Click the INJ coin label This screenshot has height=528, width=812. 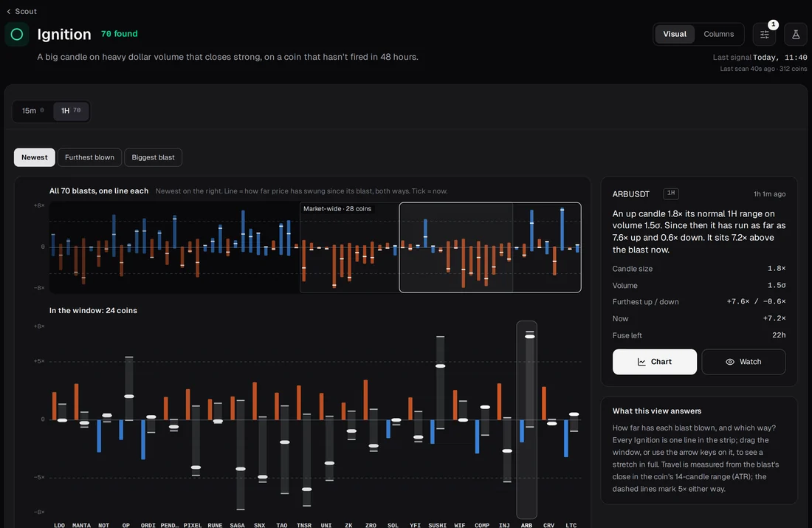coord(504,525)
